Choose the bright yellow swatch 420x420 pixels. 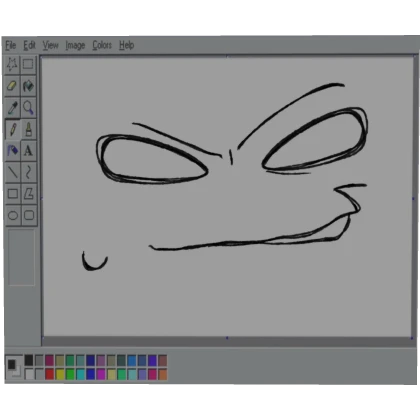coord(60,374)
